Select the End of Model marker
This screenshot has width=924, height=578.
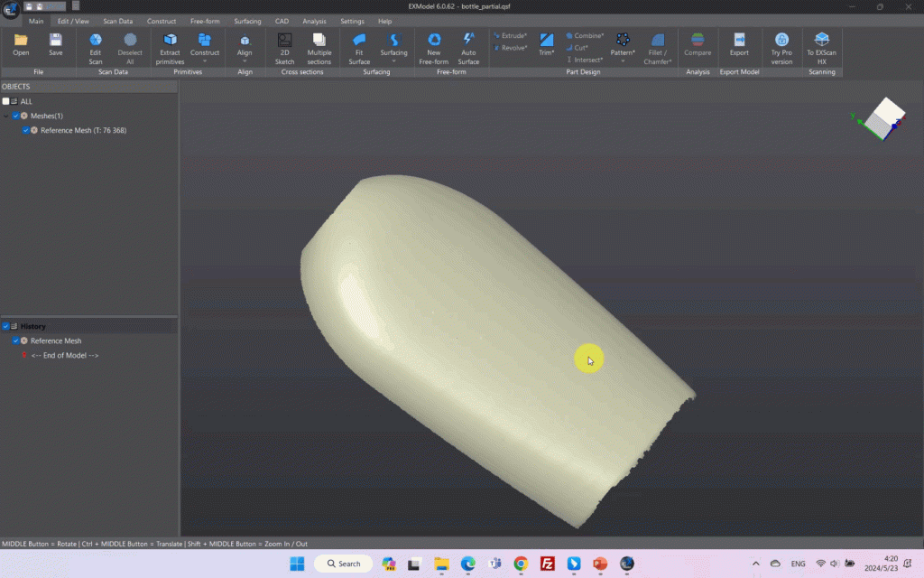[64, 355]
